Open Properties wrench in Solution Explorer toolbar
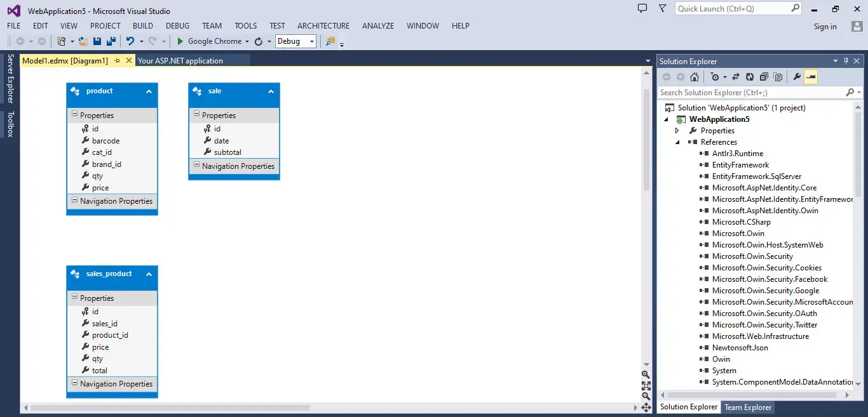Image resolution: width=868 pixels, height=417 pixels. point(797,77)
